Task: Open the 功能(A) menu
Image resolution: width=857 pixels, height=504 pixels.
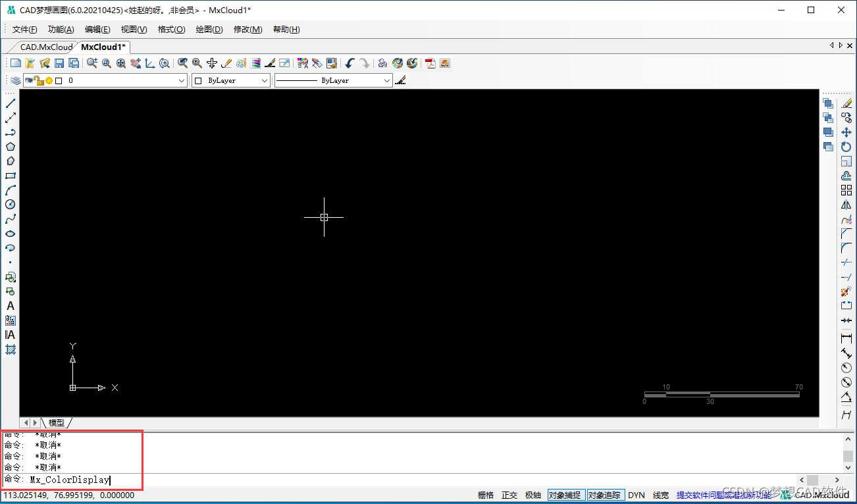Action: 61,30
